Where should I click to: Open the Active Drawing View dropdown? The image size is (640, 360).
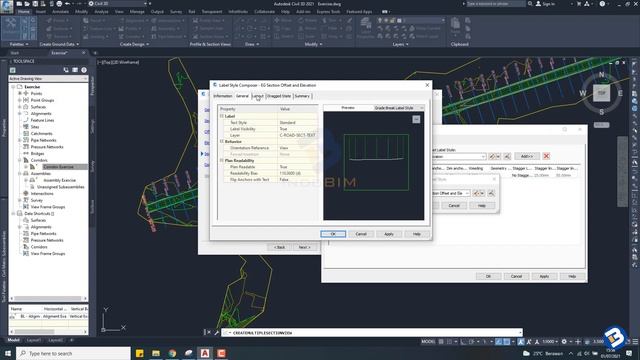click(x=48, y=78)
